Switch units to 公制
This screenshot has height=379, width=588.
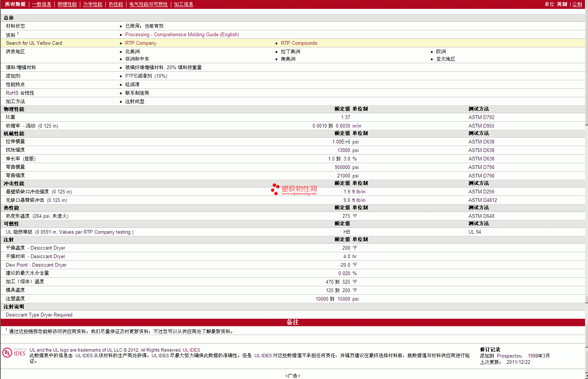pyautogui.click(x=577, y=4)
